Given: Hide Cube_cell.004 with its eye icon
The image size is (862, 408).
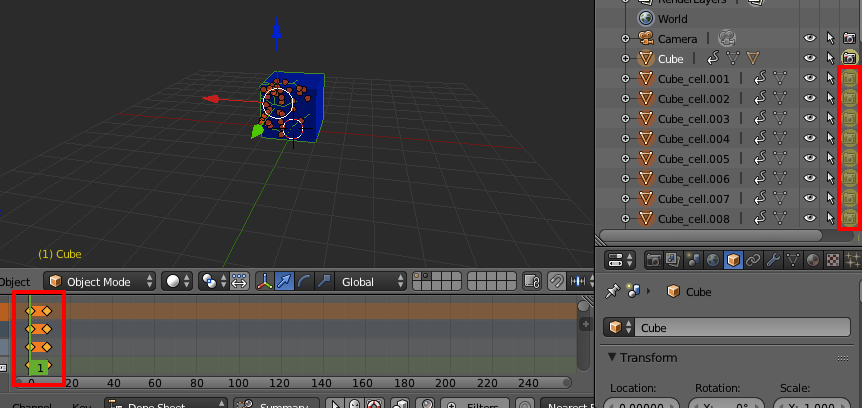Looking at the screenshot, I should (x=810, y=138).
